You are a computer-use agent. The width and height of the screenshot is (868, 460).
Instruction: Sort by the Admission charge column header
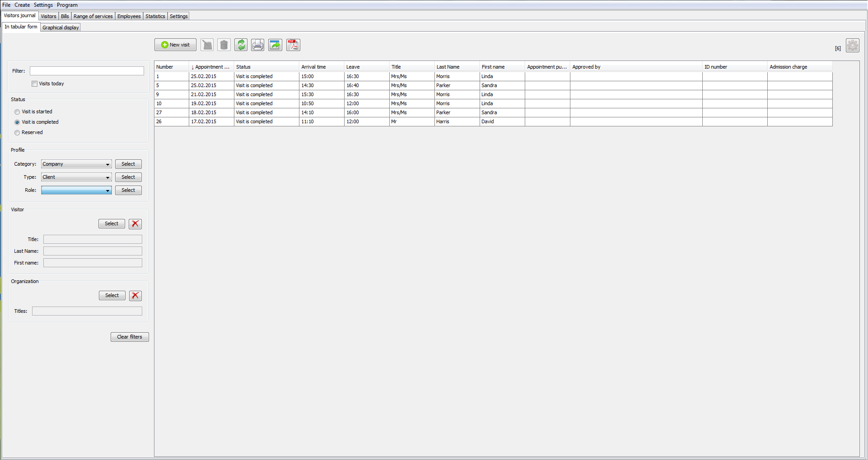(800, 67)
